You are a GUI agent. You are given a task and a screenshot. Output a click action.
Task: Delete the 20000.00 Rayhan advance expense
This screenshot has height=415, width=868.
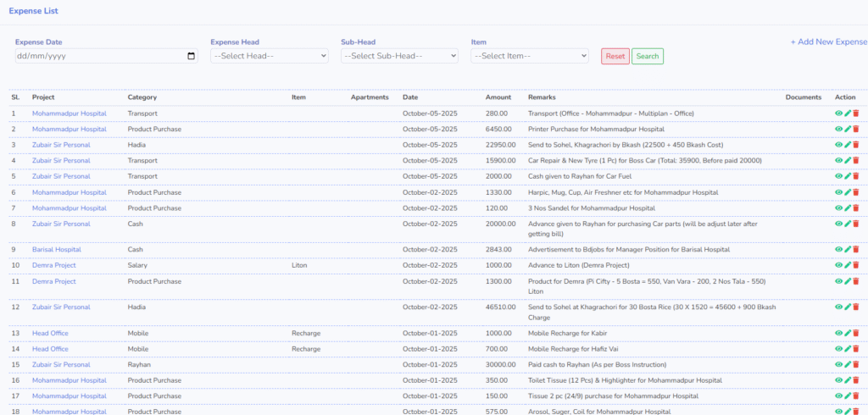[x=856, y=224]
